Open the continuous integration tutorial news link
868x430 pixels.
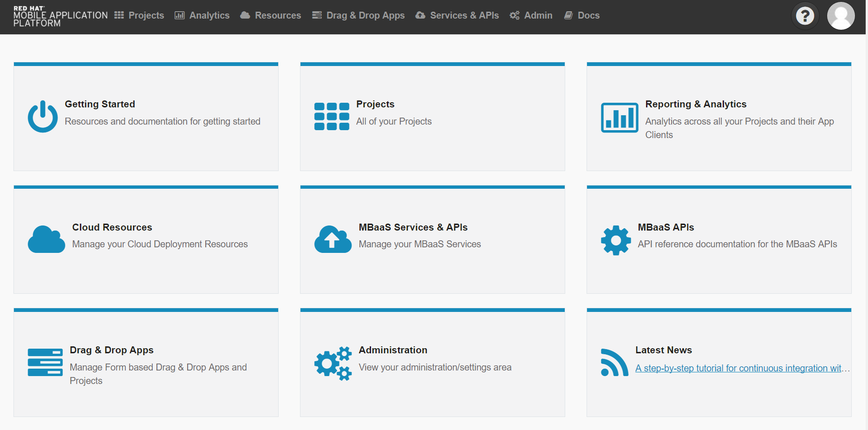742,368
